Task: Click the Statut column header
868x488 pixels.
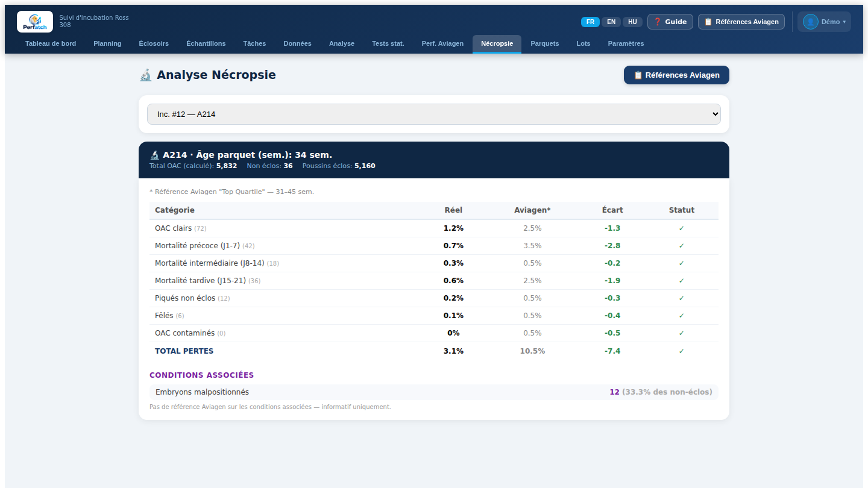Action: (682, 210)
